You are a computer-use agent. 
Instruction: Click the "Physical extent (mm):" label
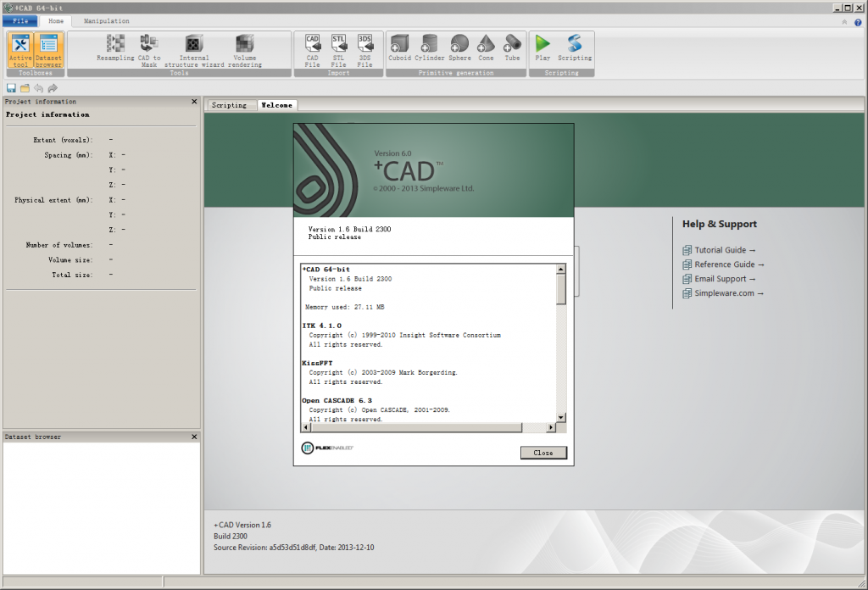point(53,200)
